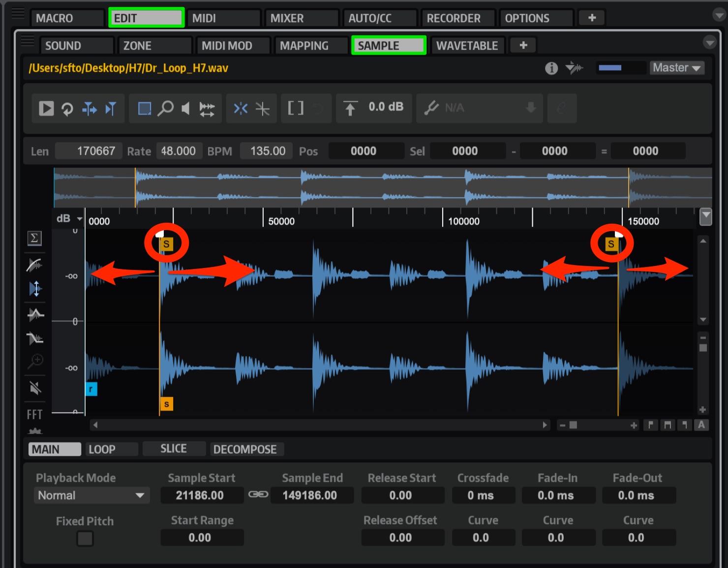This screenshot has width=728, height=568.
Task: Switch to the ZONE sub-tab
Action: pos(155,46)
